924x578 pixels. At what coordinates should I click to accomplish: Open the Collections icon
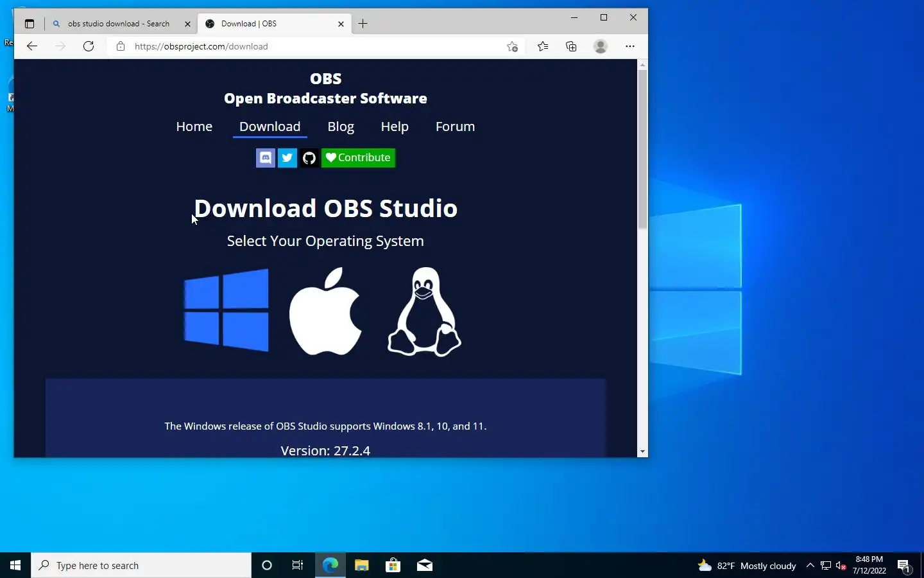[571, 46]
